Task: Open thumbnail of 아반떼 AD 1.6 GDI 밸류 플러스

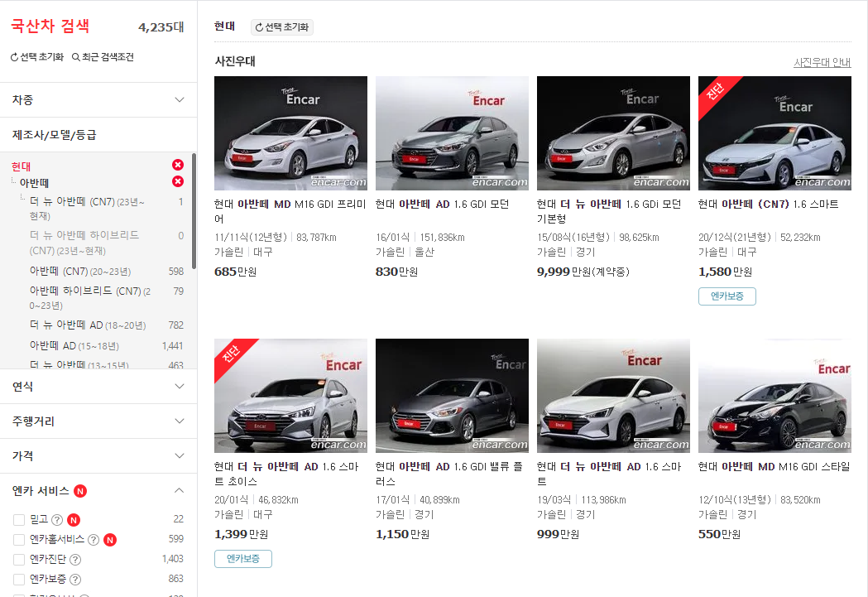Action: 452,396
